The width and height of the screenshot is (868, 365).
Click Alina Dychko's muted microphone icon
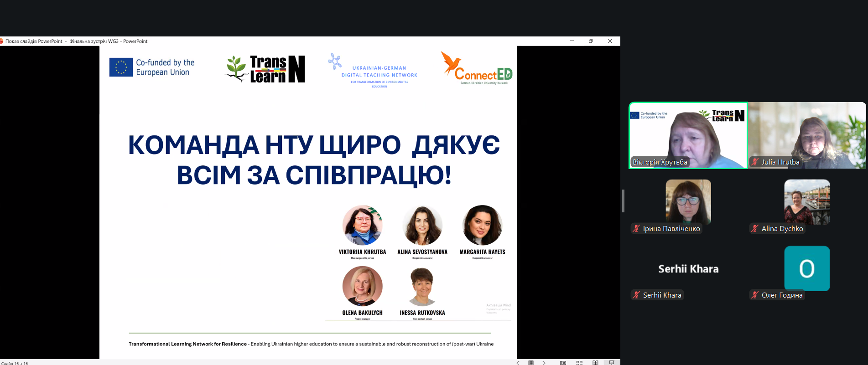pos(755,228)
